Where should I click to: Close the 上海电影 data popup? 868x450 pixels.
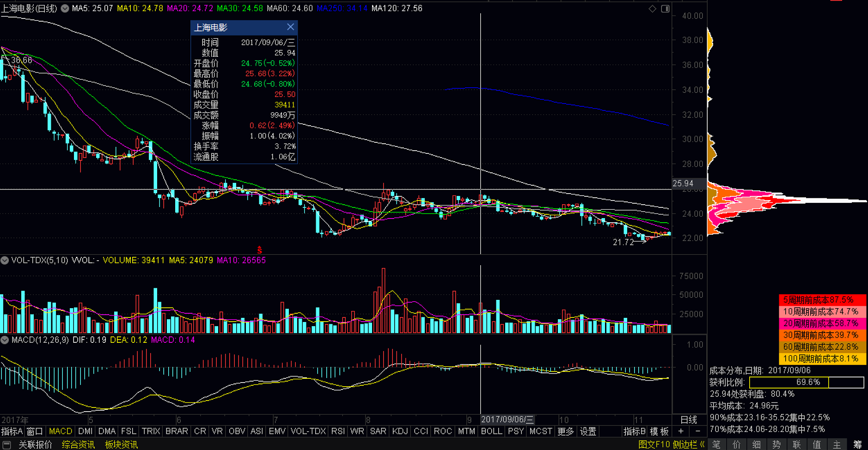[290, 27]
